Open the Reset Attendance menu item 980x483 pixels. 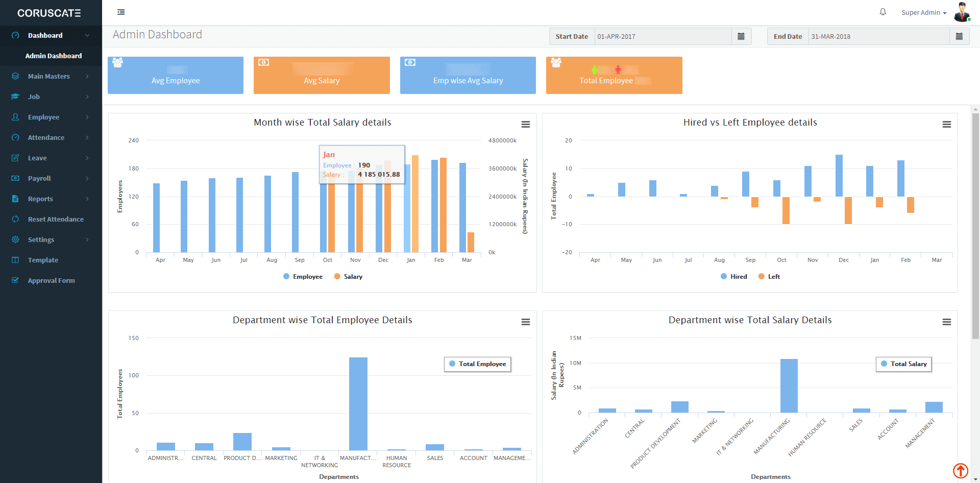pos(56,219)
